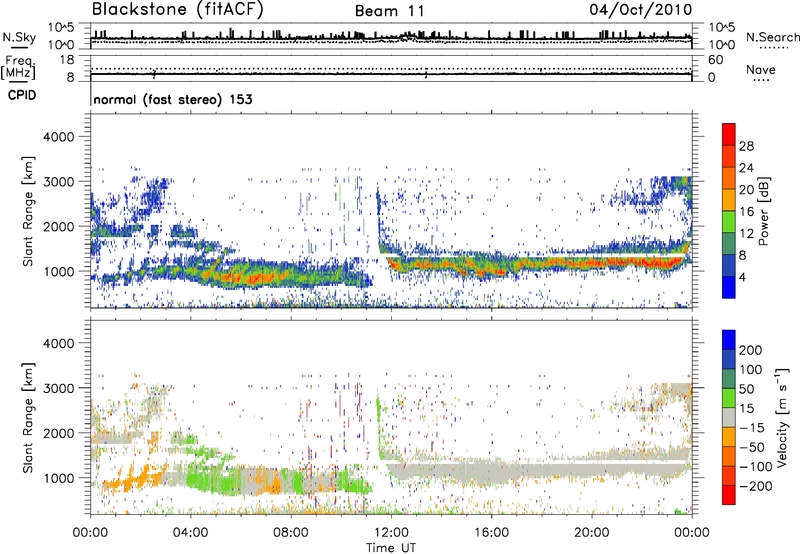This screenshot has width=800, height=554.
Task: Click the '60' Nave axis value
Action: (x=715, y=60)
